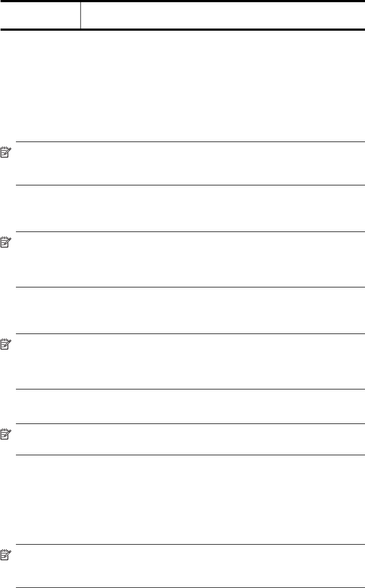Click the top rule of the first note
The height and width of the screenshot is (588, 365).
point(190,142)
